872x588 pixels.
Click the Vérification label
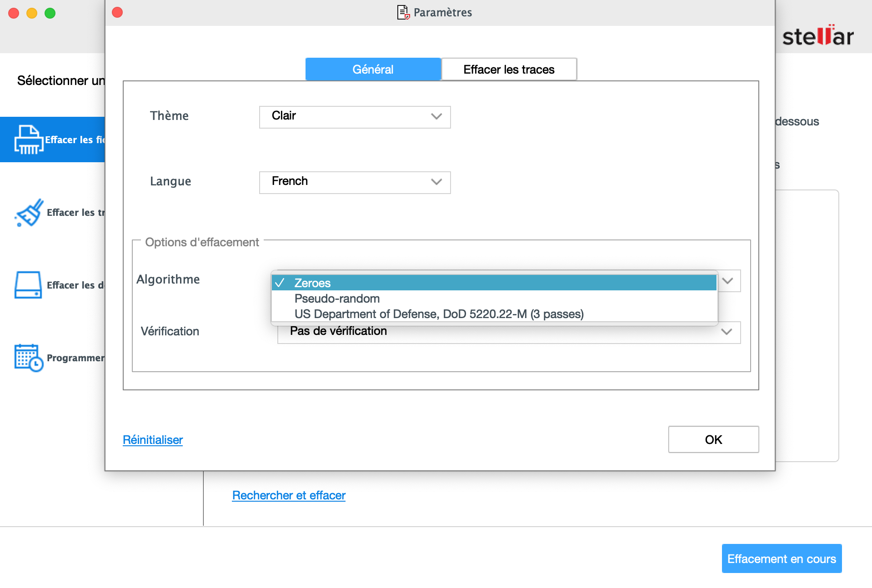coord(170,331)
